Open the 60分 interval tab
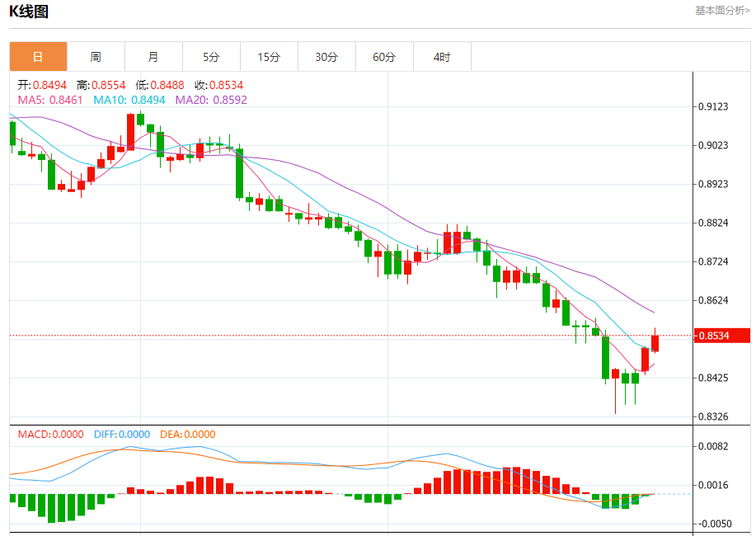Image resolution: width=756 pixels, height=536 pixels. pos(384,57)
